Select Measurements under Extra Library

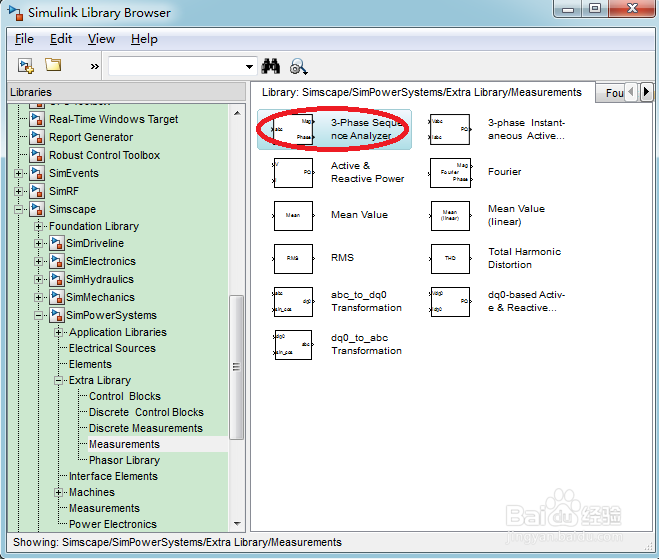coord(124,444)
